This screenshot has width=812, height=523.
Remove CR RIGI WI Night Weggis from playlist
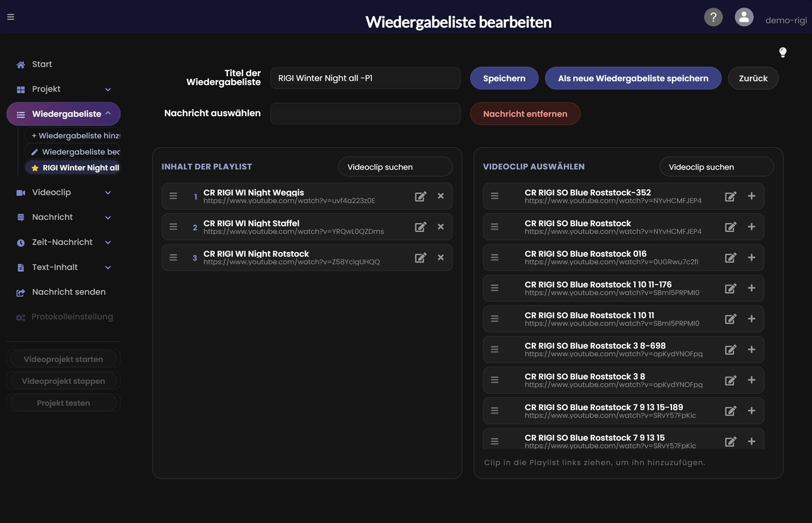[441, 196]
